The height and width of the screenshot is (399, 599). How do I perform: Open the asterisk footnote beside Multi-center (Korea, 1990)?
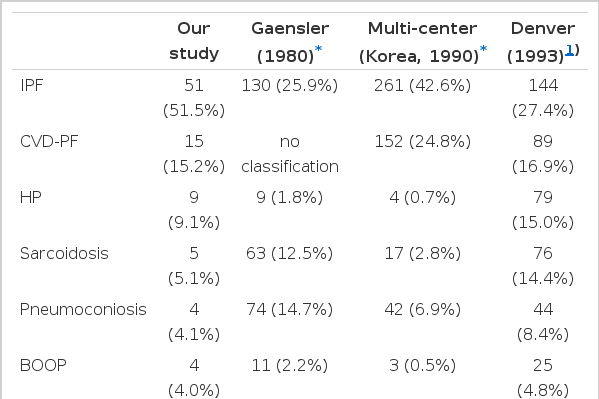(484, 49)
